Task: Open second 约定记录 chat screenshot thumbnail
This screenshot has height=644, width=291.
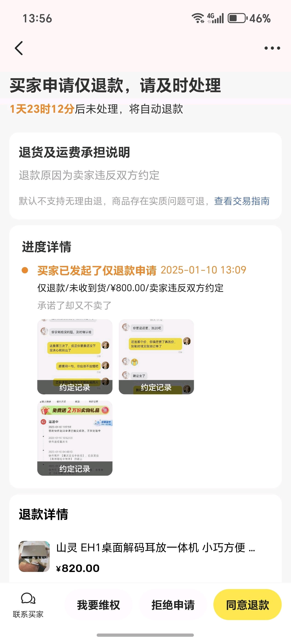Action: coord(156,357)
